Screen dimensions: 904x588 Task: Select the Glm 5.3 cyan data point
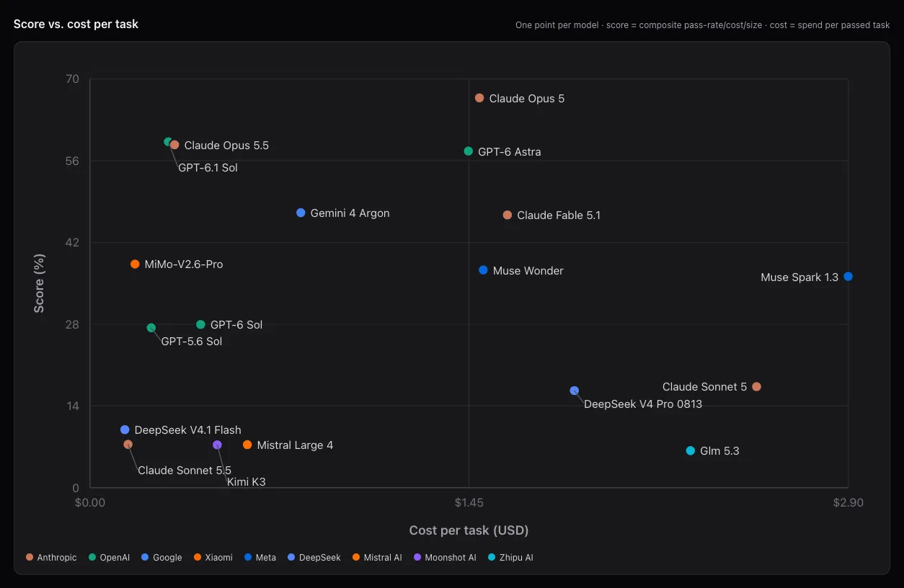691,451
